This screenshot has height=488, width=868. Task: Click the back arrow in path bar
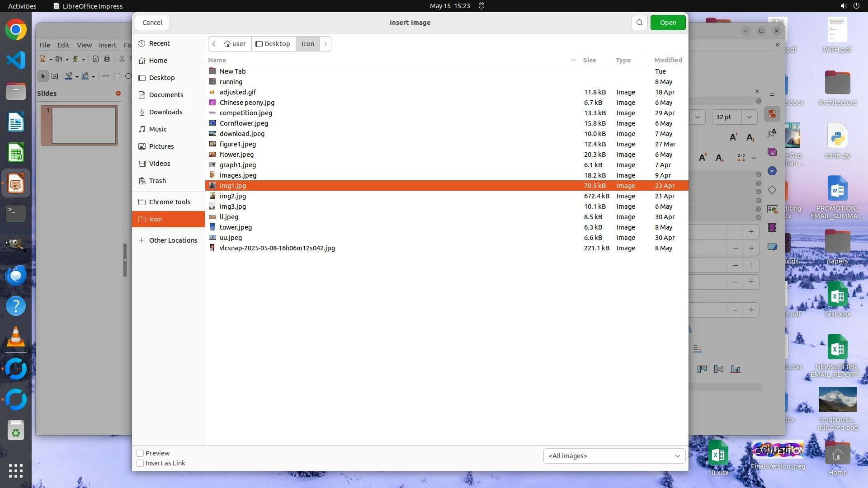(214, 44)
